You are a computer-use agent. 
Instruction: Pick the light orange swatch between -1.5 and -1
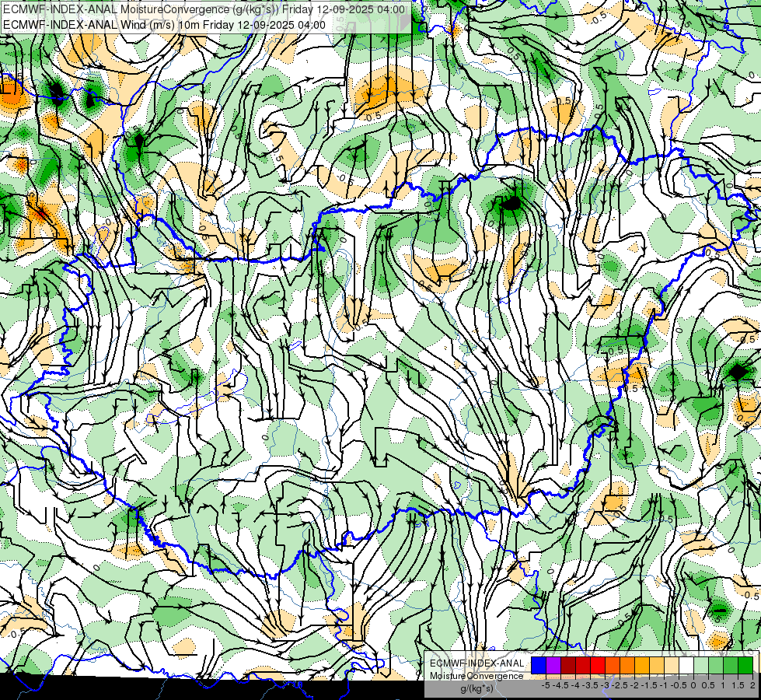pyautogui.click(x=657, y=665)
